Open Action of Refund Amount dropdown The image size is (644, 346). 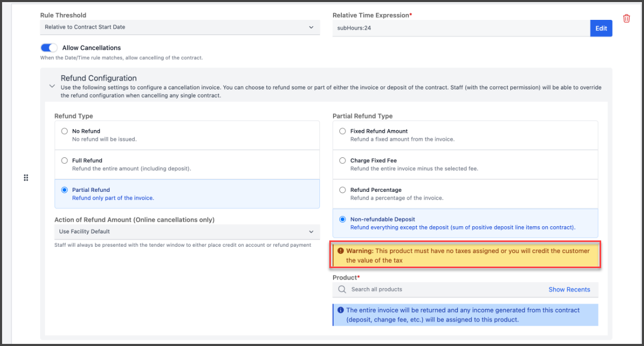click(187, 232)
